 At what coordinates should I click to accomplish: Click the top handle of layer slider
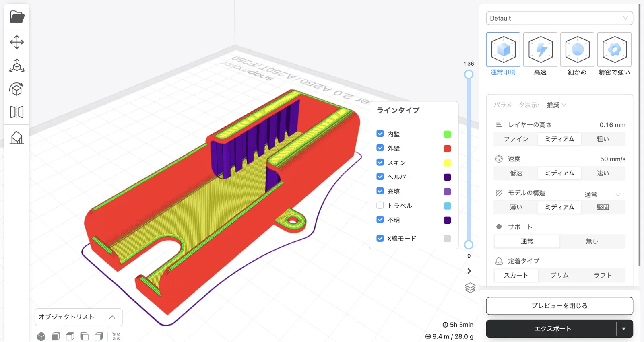point(469,74)
